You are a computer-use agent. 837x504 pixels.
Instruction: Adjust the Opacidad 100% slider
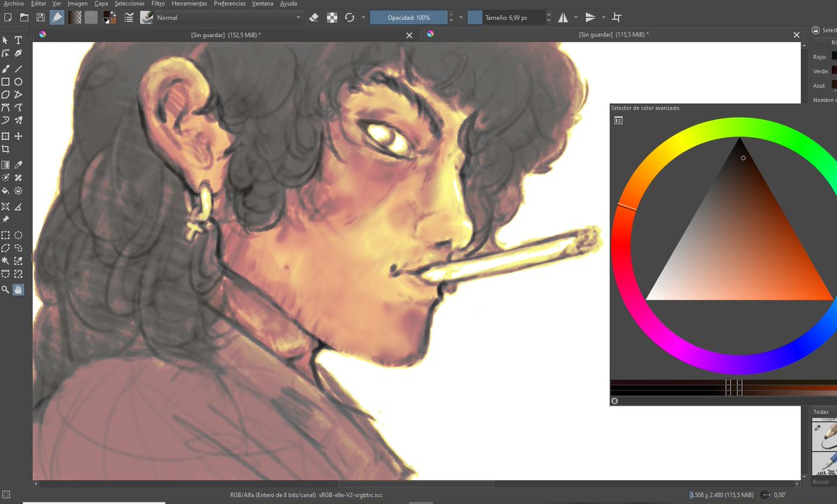408,17
